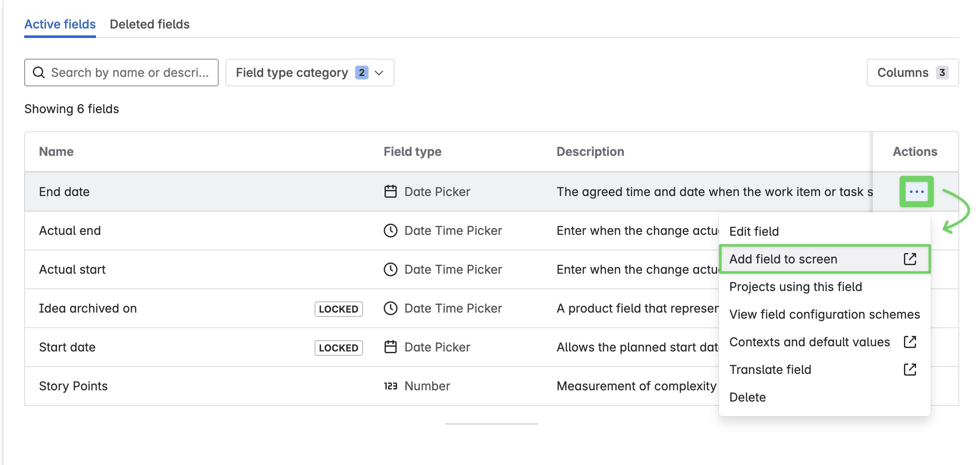Image resolution: width=980 pixels, height=465 pixels.
Task: Select the Active fields tab
Action: [60, 24]
